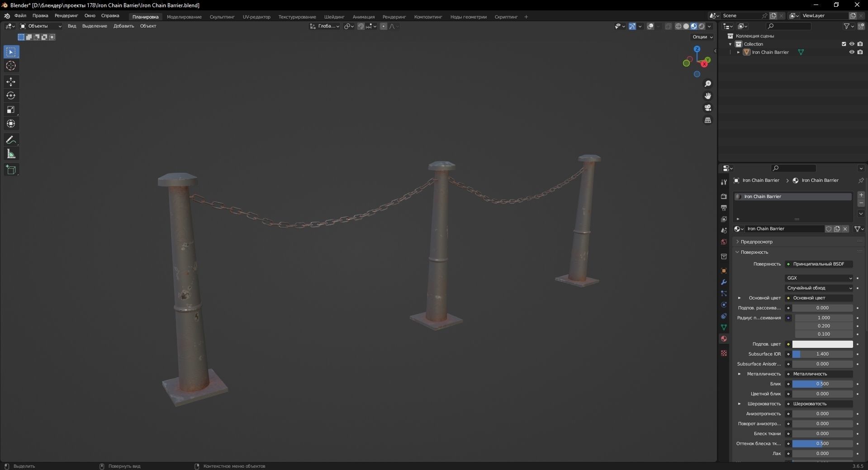Open the Texture properties tab

(x=724, y=353)
